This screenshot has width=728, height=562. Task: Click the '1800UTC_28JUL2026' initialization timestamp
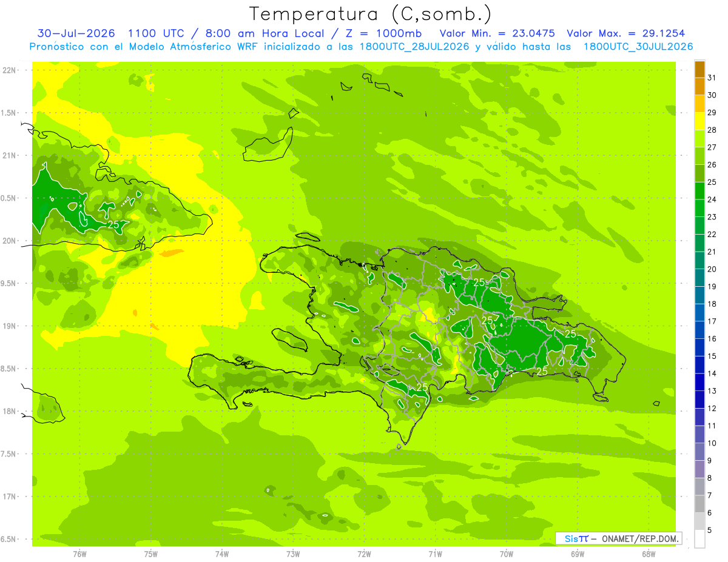(x=413, y=47)
